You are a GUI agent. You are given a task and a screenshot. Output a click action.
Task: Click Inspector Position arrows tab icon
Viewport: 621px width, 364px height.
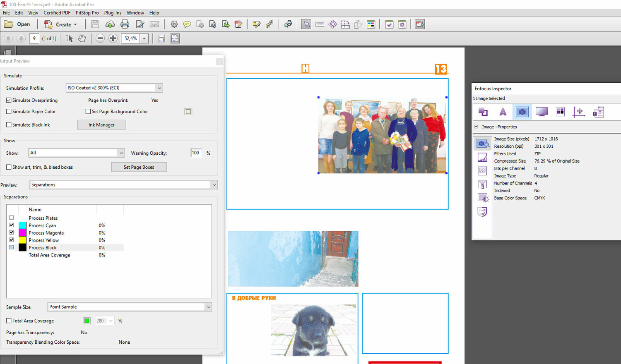[x=579, y=112]
